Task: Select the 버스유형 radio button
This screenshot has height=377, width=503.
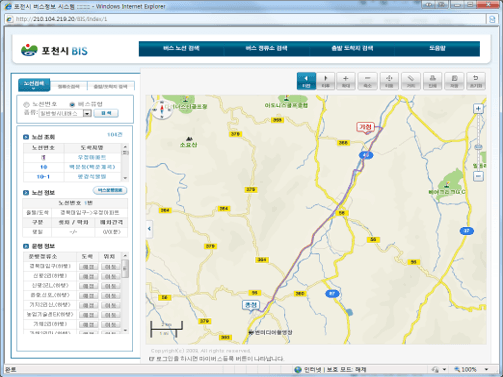Action: coord(72,104)
